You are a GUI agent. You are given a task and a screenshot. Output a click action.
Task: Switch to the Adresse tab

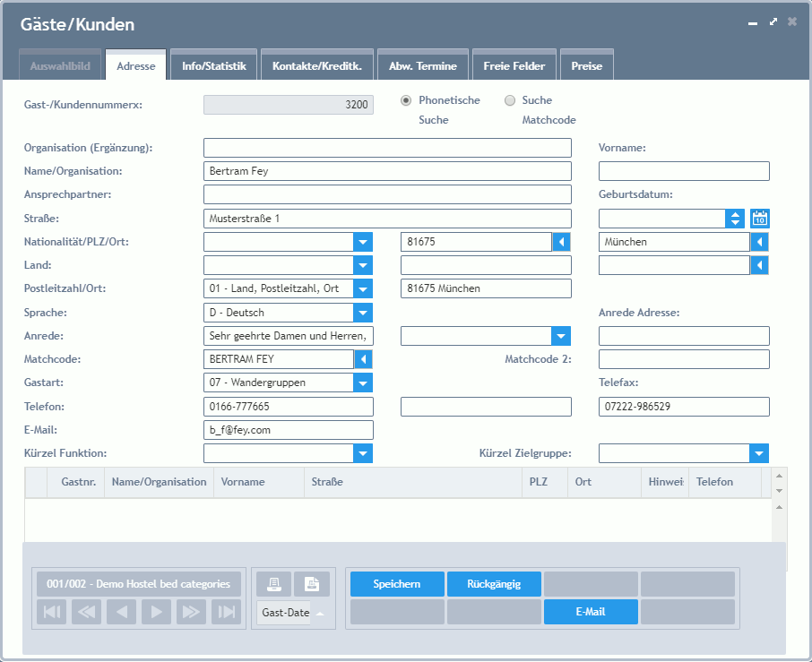pyautogui.click(x=135, y=64)
